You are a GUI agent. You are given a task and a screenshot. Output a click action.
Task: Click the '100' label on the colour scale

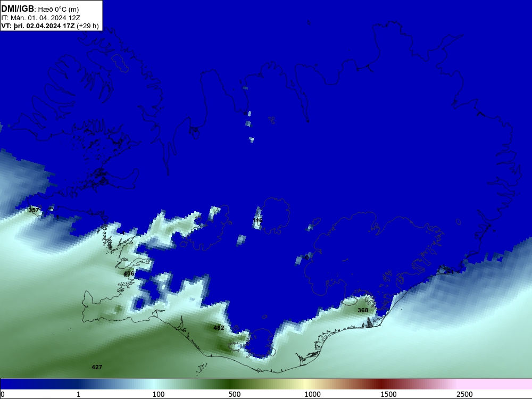point(159,394)
